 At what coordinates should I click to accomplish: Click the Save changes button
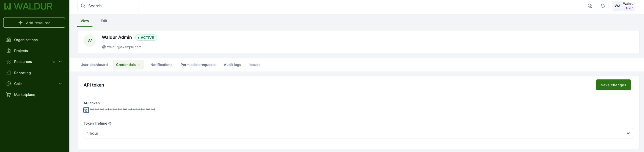pyautogui.click(x=613, y=85)
